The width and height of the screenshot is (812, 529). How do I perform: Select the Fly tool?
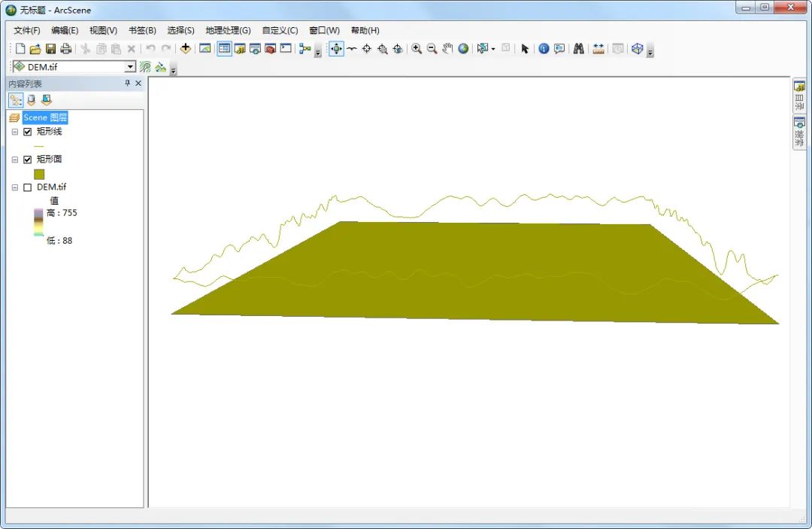click(x=352, y=49)
